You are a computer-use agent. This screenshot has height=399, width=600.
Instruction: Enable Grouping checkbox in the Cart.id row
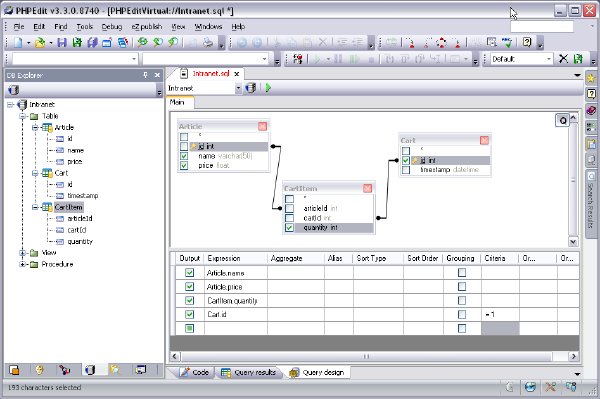coord(462,314)
